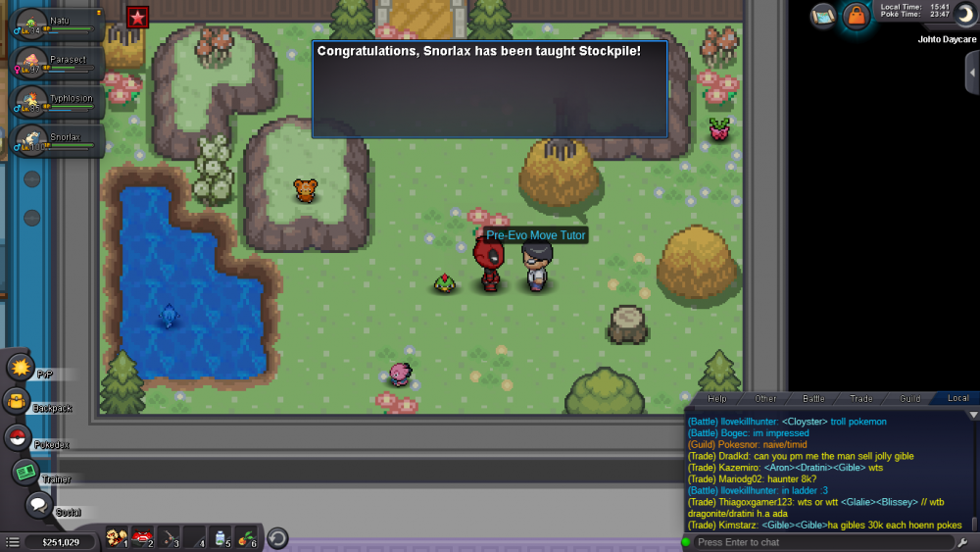This screenshot has width=980, height=552.
Task: Click the chat settings wrench icon
Action: pyautogui.click(x=964, y=541)
